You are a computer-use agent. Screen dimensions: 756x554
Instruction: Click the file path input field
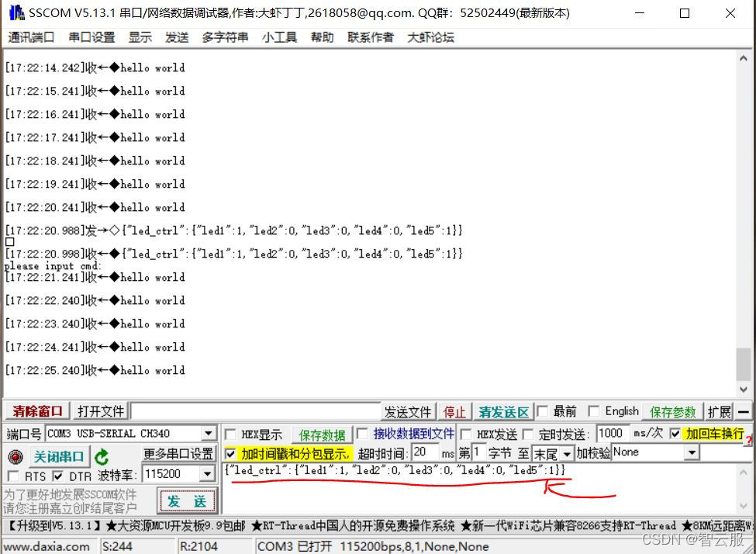256,412
